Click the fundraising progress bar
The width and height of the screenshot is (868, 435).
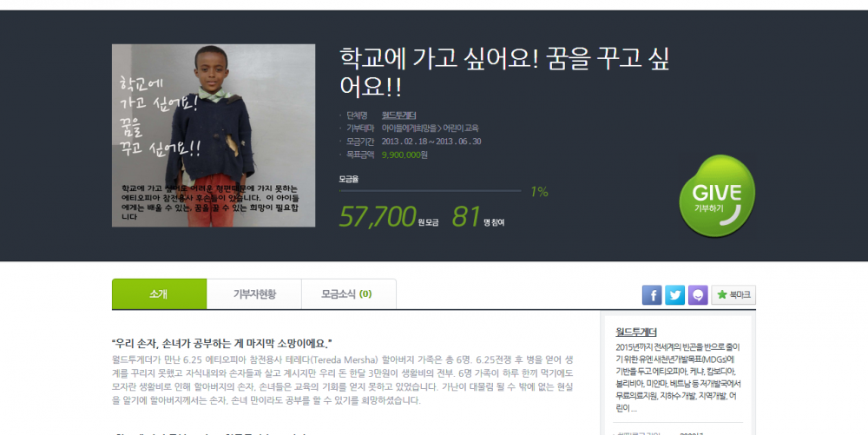click(431, 191)
